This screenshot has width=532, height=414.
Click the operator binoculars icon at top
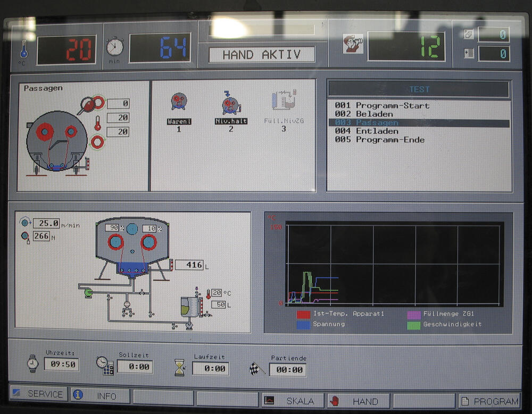click(353, 44)
